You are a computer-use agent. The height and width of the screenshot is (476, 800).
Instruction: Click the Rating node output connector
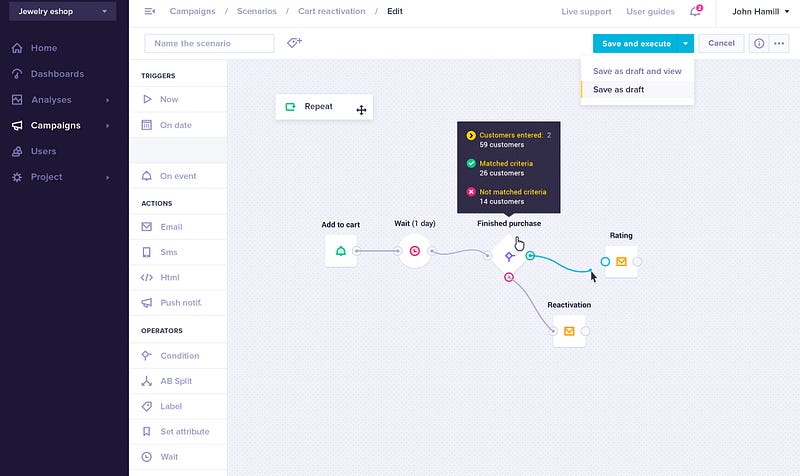point(637,262)
